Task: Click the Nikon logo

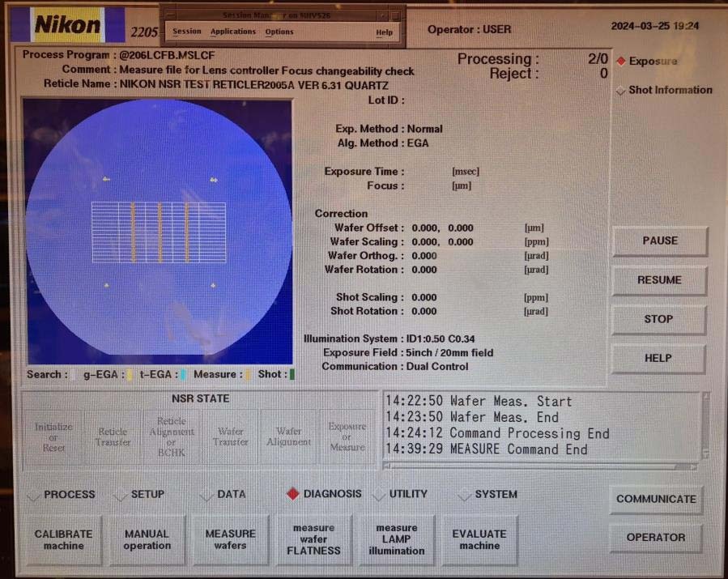Action: 67,24
